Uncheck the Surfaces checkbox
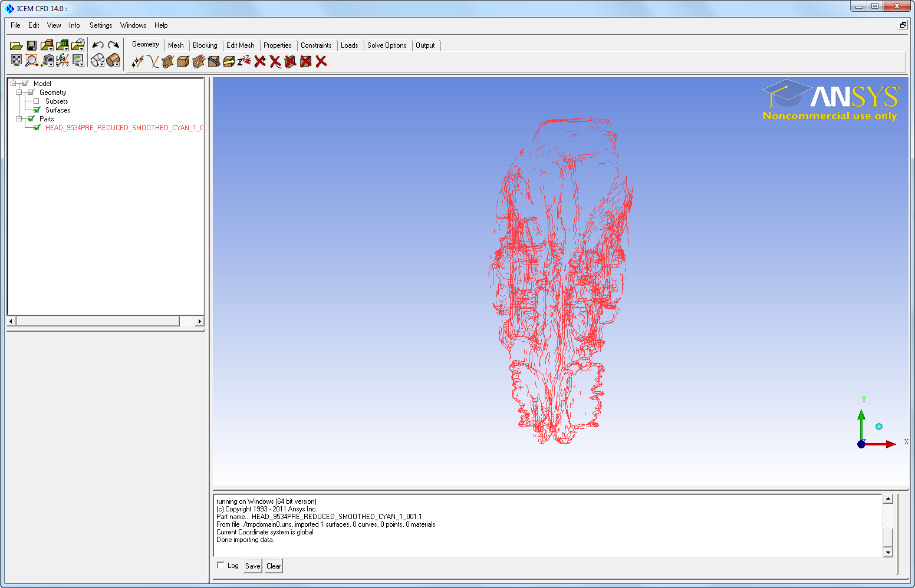Viewport: 915px width, 588px height. 37,110
